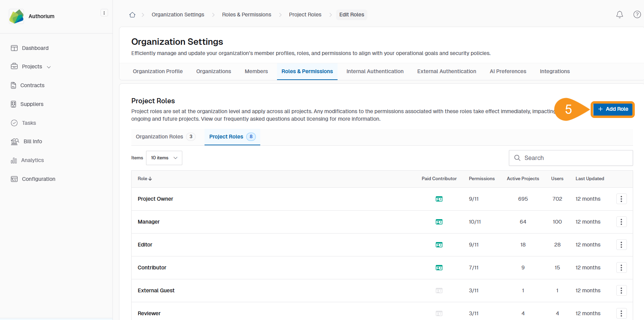Viewport: 644px width, 320px height.
Task: Click the home breadcrumb icon
Action: coord(132,15)
